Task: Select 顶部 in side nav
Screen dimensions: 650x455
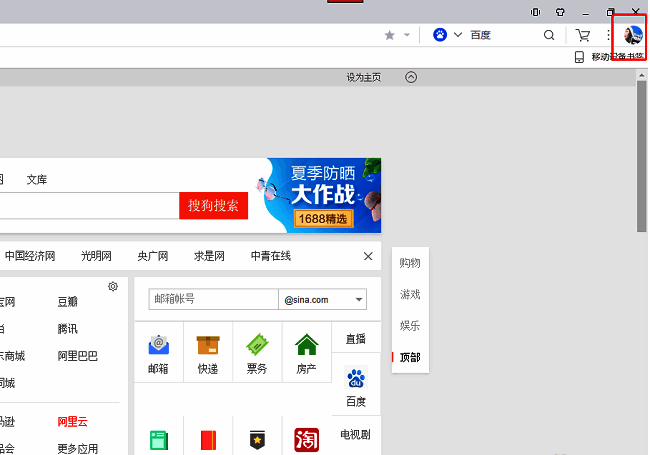Action: coord(410,357)
